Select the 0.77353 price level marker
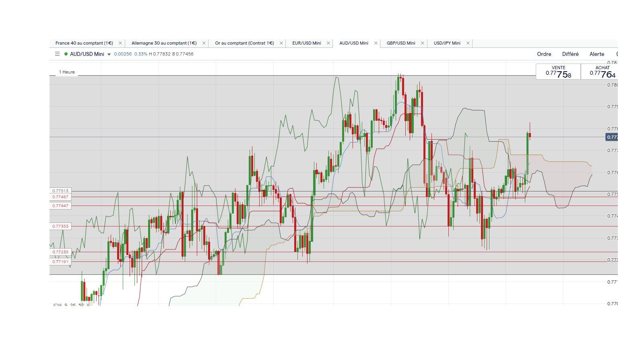This screenshot has height=362, width=644. click(60, 226)
